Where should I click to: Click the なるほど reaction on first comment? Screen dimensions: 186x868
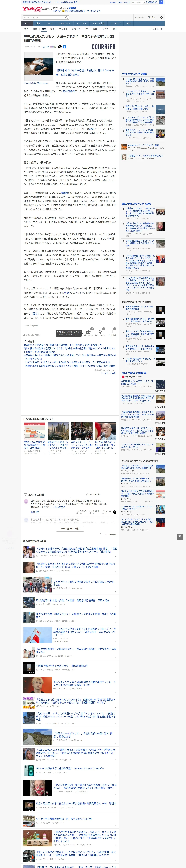pyautogui.click(x=94, y=512)
